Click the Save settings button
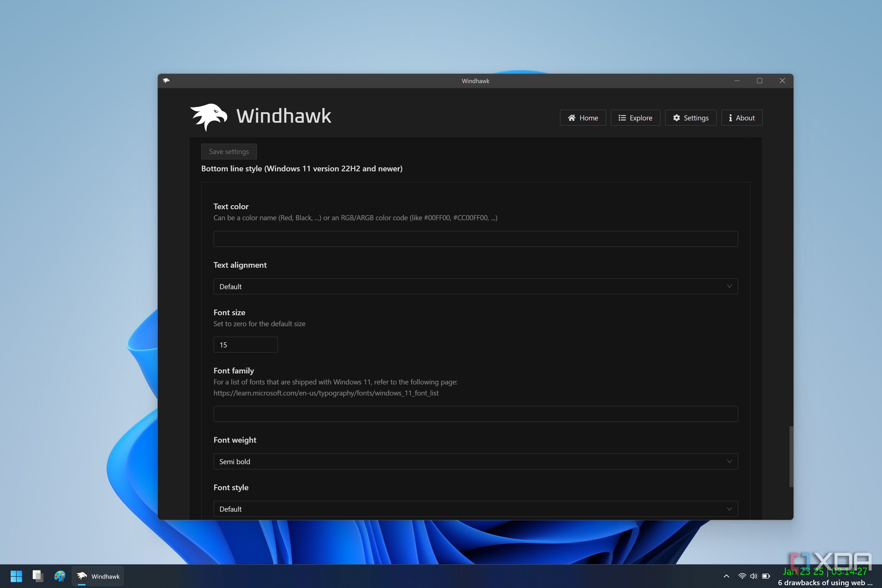Image resolution: width=882 pixels, height=588 pixels. 229,152
